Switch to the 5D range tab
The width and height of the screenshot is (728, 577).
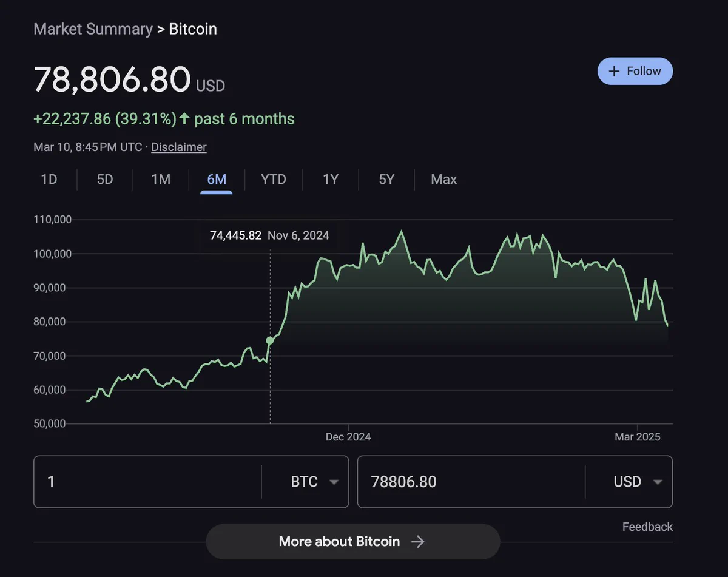[105, 180]
